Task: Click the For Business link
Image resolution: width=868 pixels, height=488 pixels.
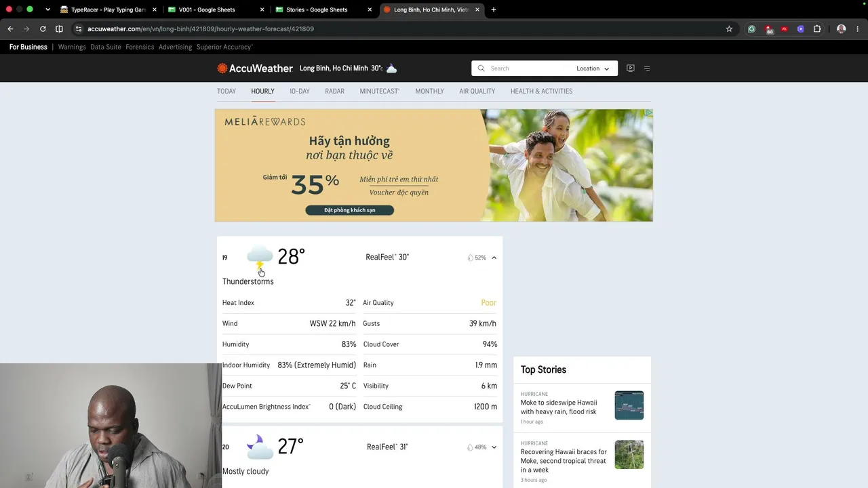Action: point(28,47)
